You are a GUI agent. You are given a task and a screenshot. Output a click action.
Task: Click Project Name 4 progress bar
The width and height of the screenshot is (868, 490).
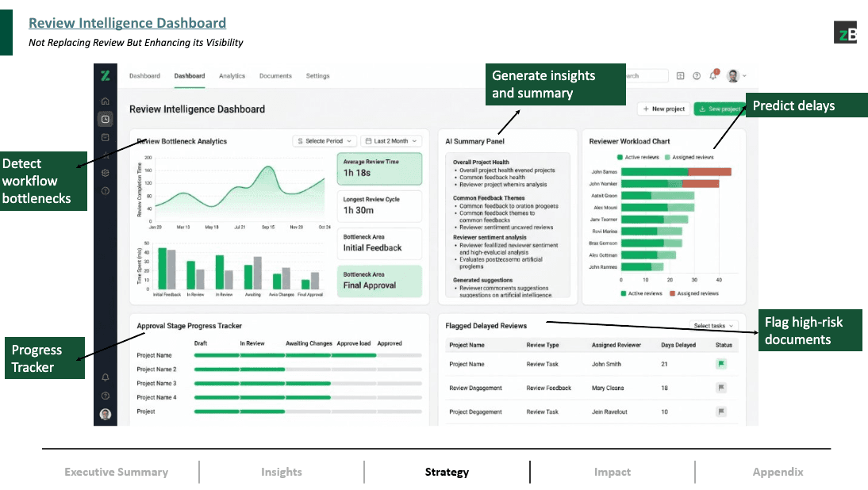pos(308,398)
